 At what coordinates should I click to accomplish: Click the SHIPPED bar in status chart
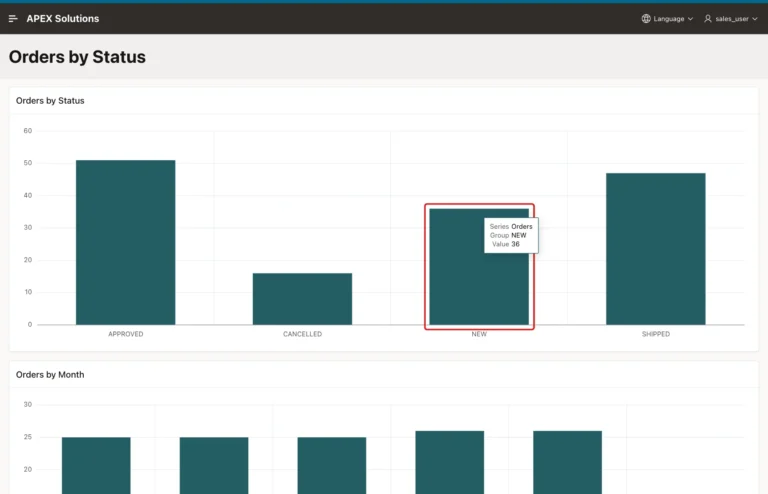(x=656, y=249)
